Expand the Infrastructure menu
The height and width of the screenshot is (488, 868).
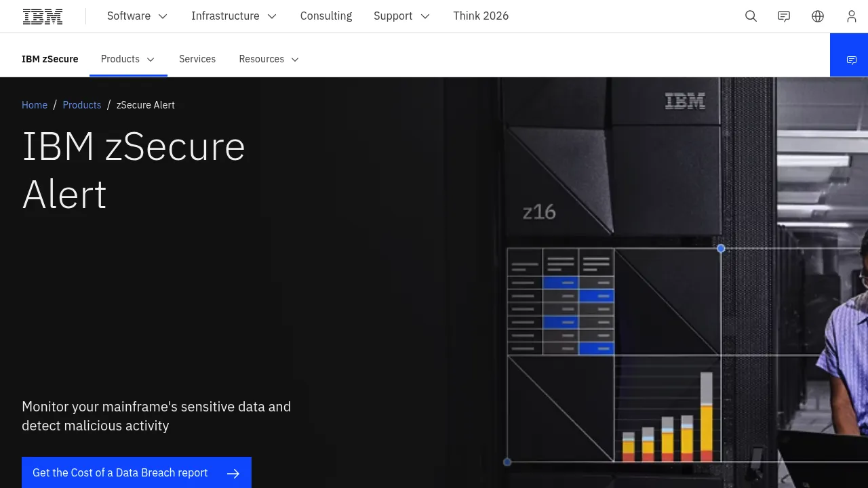click(234, 16)
